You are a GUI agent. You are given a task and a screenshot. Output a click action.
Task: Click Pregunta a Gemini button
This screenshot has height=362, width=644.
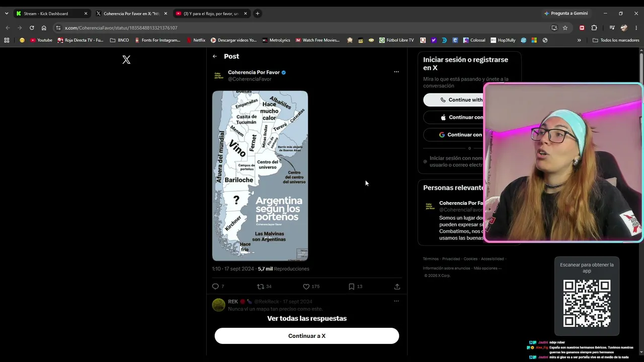566,14
